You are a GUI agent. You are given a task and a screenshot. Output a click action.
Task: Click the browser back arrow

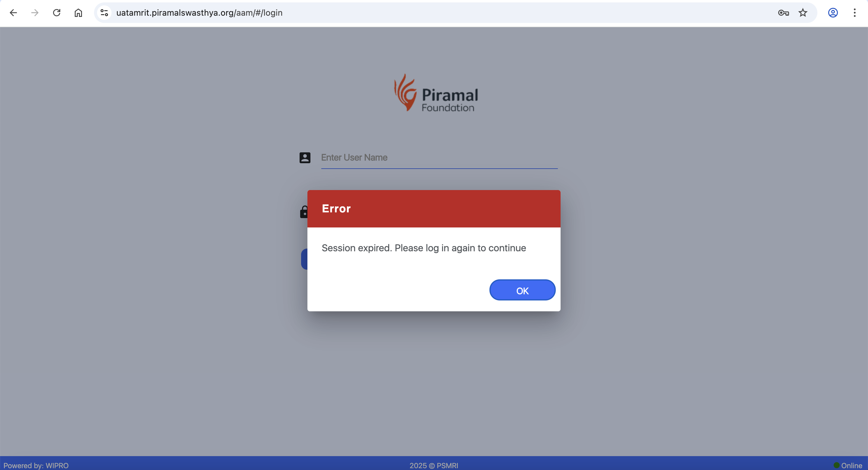click(13, 13)
